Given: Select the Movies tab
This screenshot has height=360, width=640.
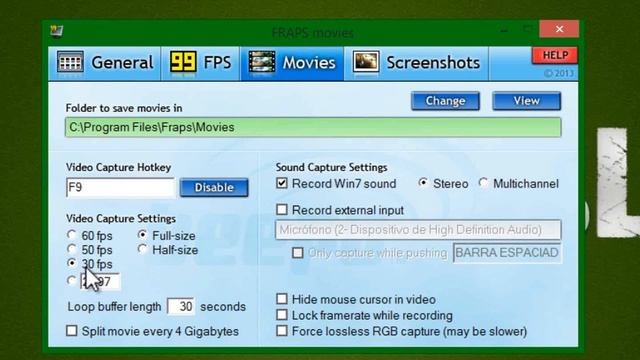Looking at the screenshot, I should click(292, 63).
